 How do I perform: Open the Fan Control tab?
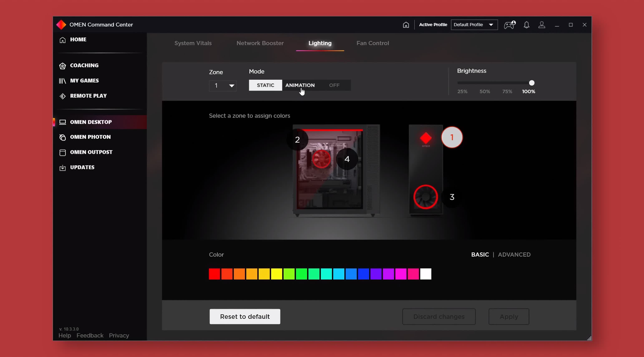(372, 43)
